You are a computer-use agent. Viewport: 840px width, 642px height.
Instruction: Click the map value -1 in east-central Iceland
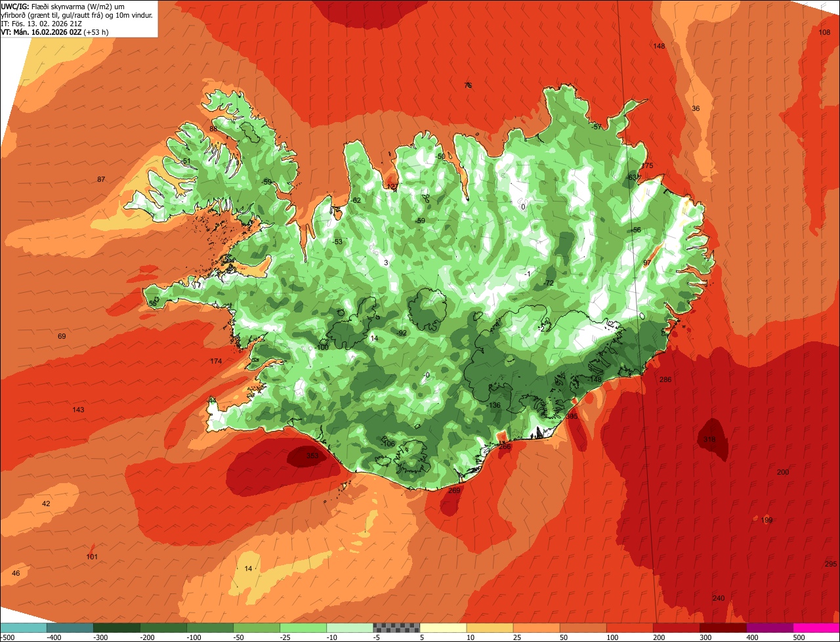click(527, 273)
